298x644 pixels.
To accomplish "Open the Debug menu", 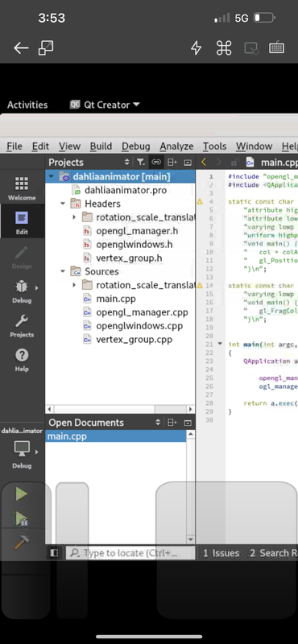I will (x=135, y=147).
